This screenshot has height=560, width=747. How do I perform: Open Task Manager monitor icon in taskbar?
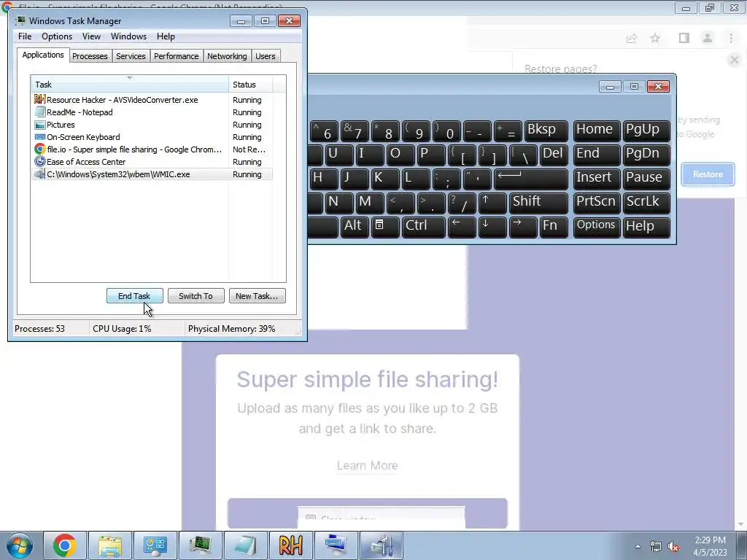click(x=201, y=545)
